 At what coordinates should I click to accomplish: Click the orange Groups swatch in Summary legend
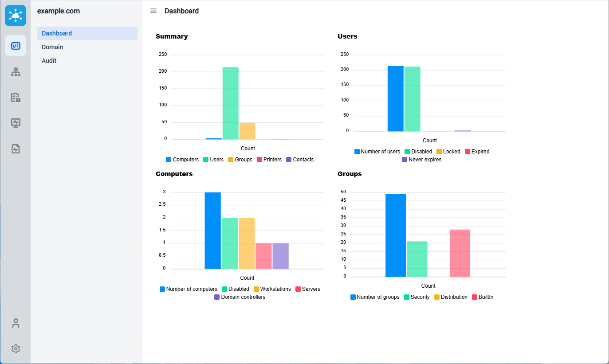(x=231, y=160)
